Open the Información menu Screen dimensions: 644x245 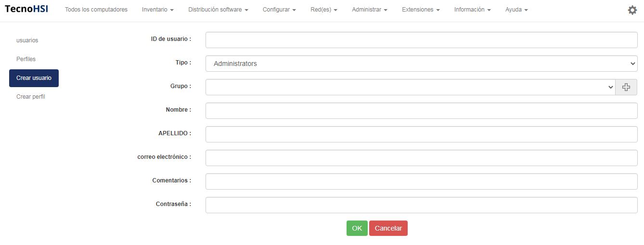point(472,10)
